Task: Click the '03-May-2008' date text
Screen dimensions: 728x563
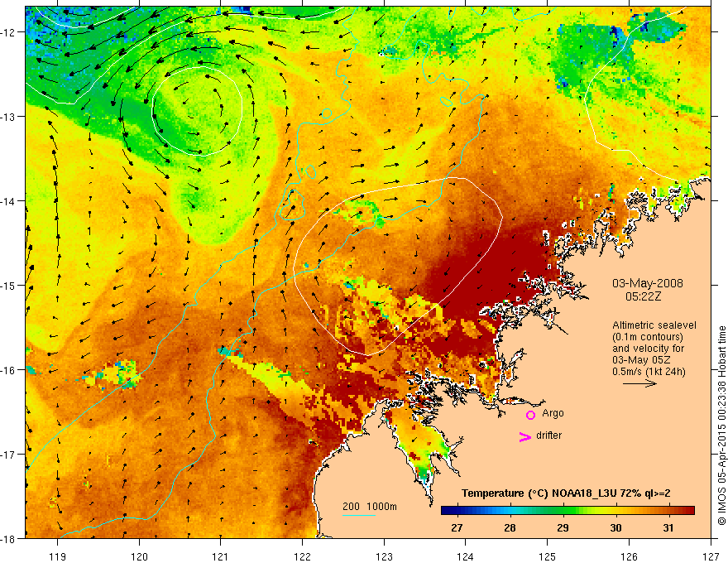Action: [648, 283]
